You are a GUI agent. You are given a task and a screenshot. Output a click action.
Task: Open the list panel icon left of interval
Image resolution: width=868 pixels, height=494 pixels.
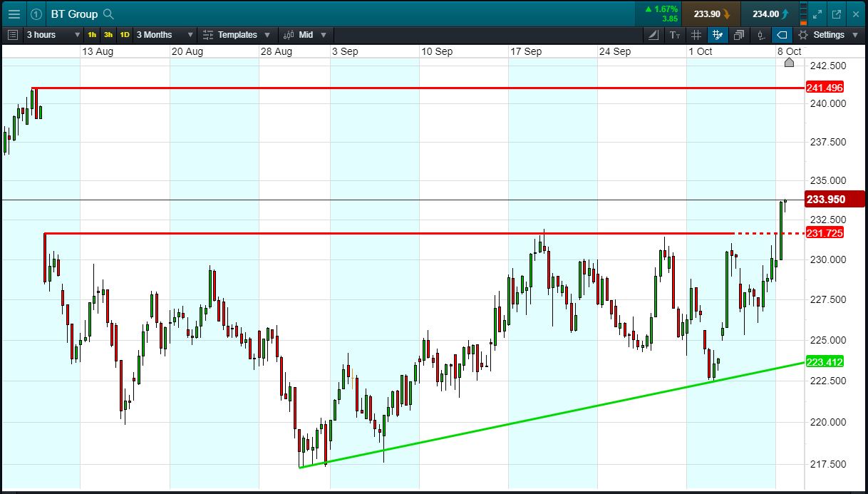click(x=13, y=35)
